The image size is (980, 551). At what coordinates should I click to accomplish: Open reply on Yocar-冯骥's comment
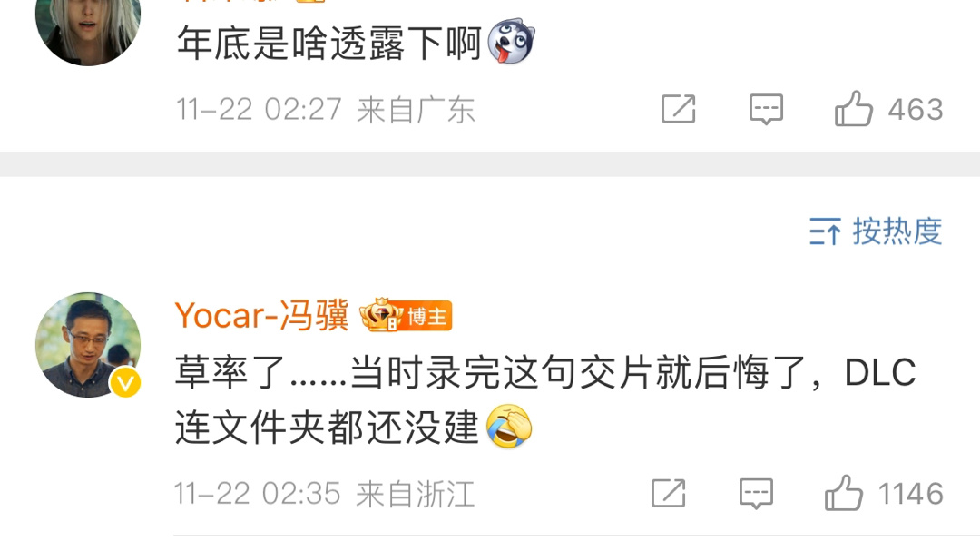(756, 494)
